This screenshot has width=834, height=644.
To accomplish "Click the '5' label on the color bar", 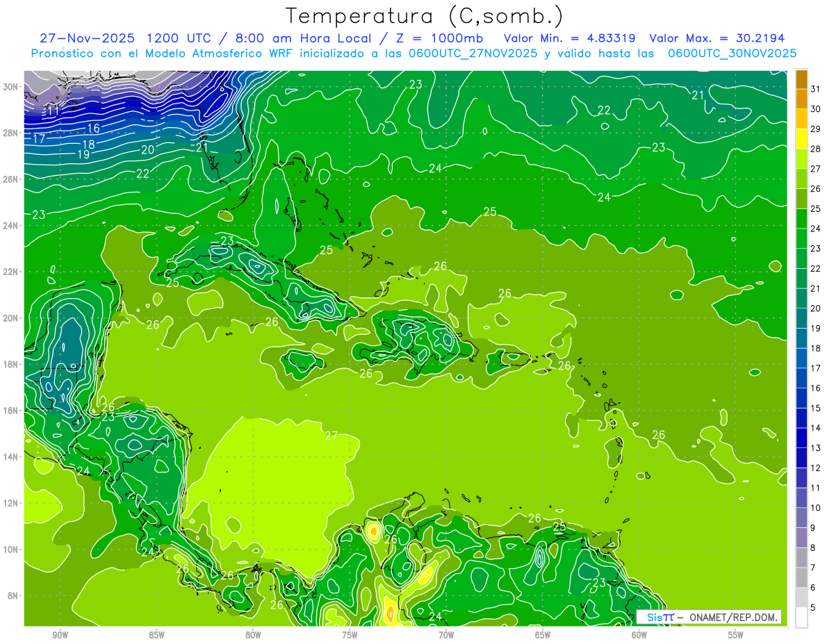I will pos(813,607).
